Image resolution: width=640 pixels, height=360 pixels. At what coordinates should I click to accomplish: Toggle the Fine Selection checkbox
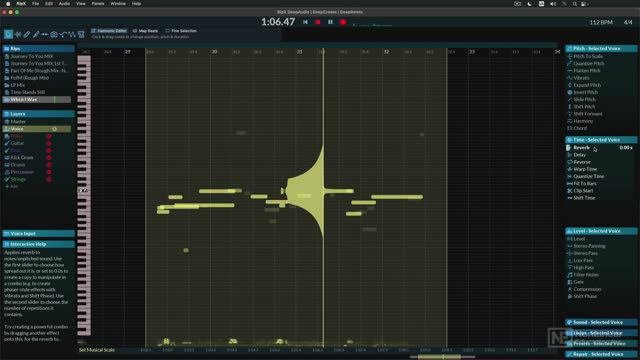tap(167, 31)
